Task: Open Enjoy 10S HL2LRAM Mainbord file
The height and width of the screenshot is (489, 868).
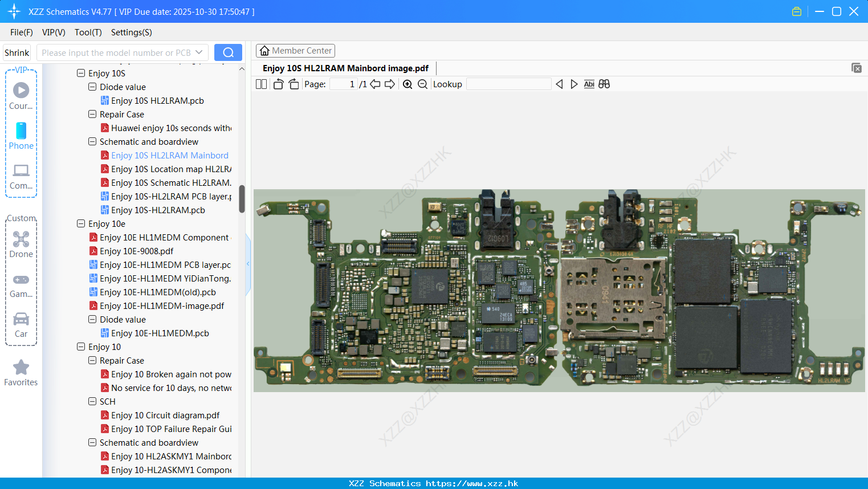Action: (164, 155)
